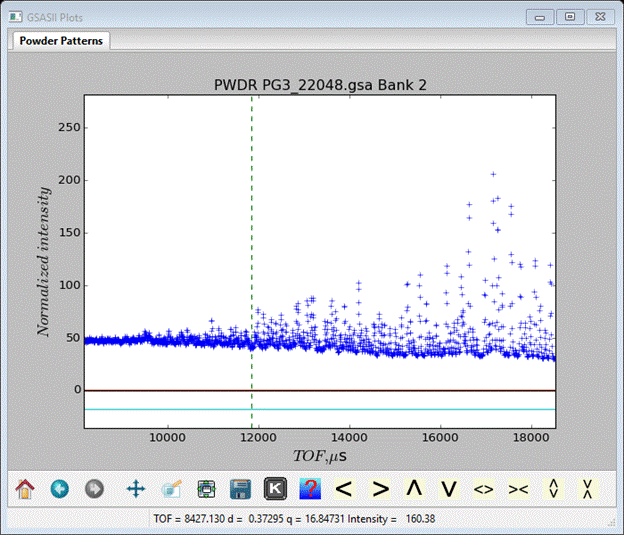Go back to previous plot view

pyautogui.click(x=59, y=489)
